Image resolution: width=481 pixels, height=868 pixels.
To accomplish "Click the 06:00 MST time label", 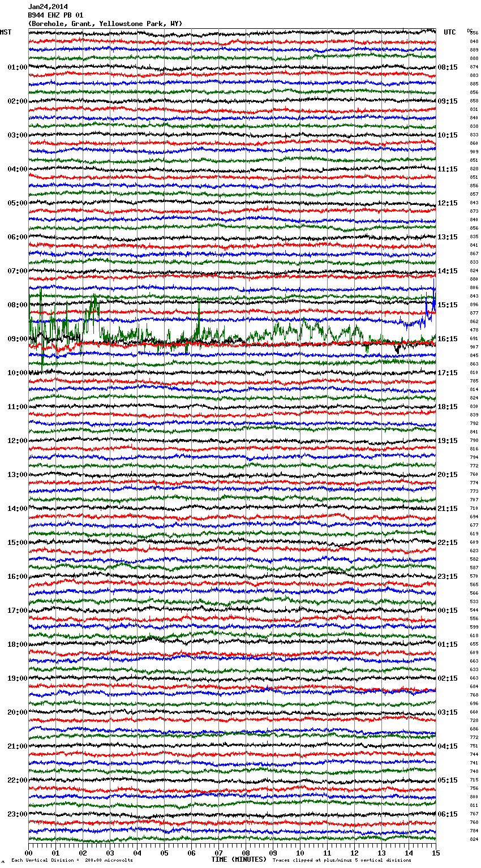I will (x=18, y=237).
